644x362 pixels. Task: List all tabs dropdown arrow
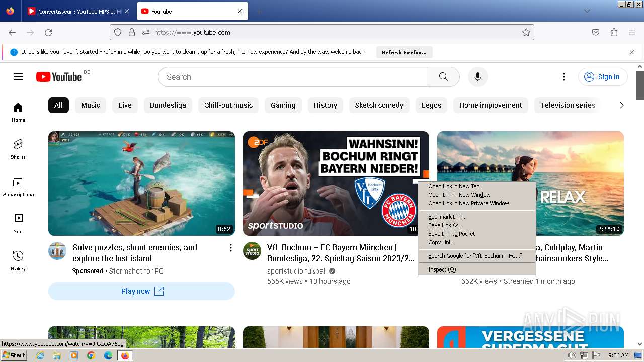(x=587, y=11)
